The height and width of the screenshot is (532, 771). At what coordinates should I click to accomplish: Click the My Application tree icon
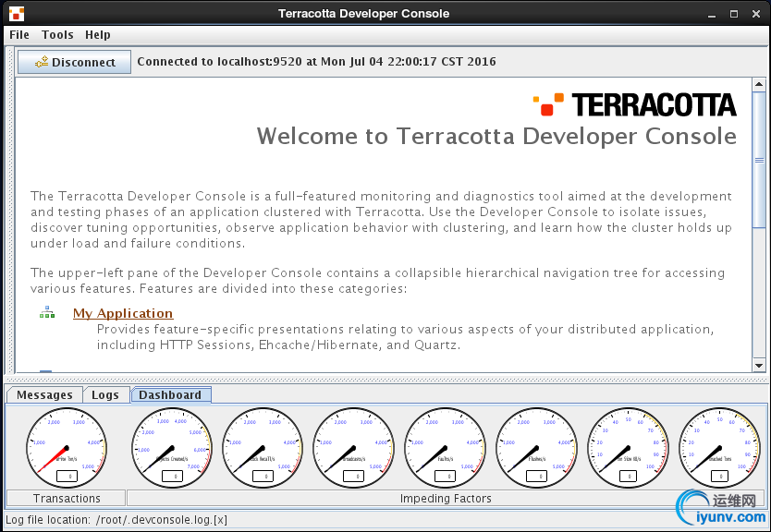47,312
